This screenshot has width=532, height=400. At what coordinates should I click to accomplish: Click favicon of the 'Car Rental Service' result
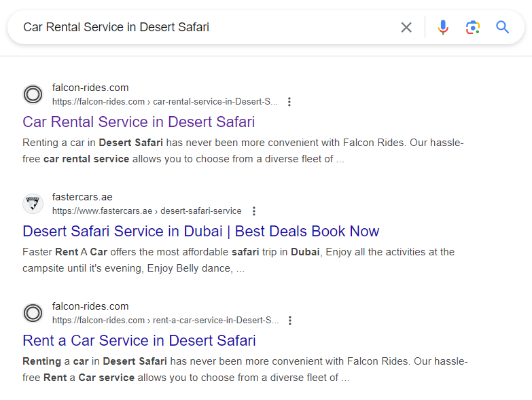pyautogui.click(x=33, y=94)
